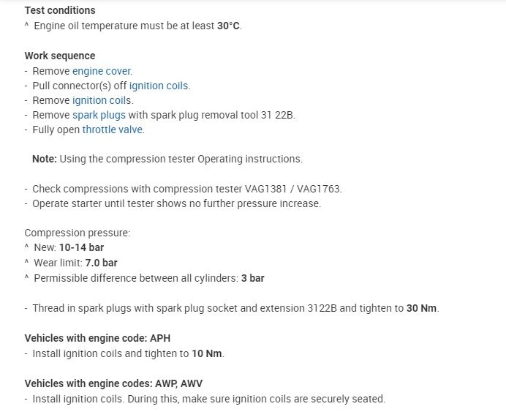The image size is (506, 420).
Task: Click ignition coils link in the pull connector line
Action: [159, 86]
